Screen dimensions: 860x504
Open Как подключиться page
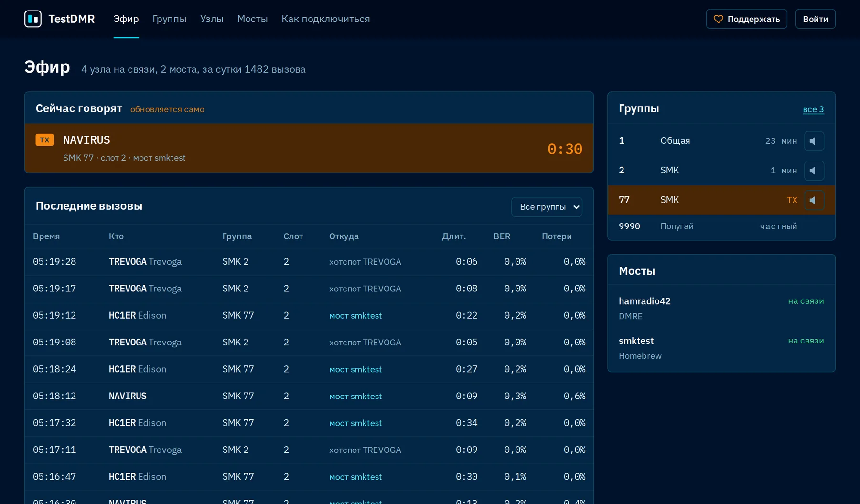[325, 19]
